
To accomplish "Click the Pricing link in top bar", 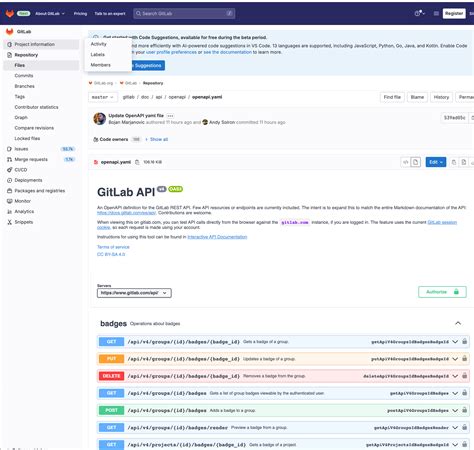I will [80, 14].
